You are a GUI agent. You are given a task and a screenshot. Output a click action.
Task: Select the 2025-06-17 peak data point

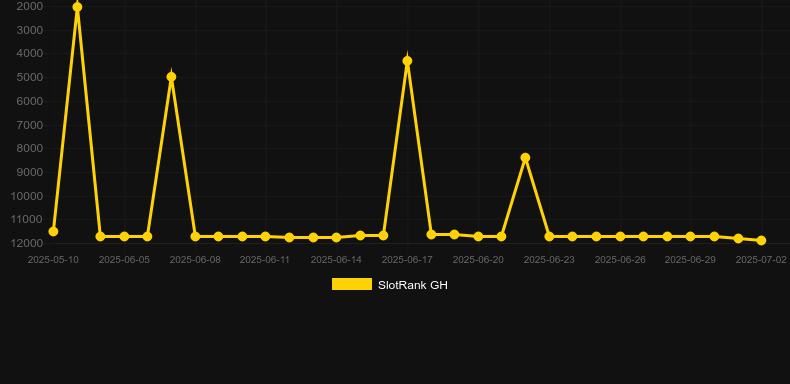click(x=407, y=61)
